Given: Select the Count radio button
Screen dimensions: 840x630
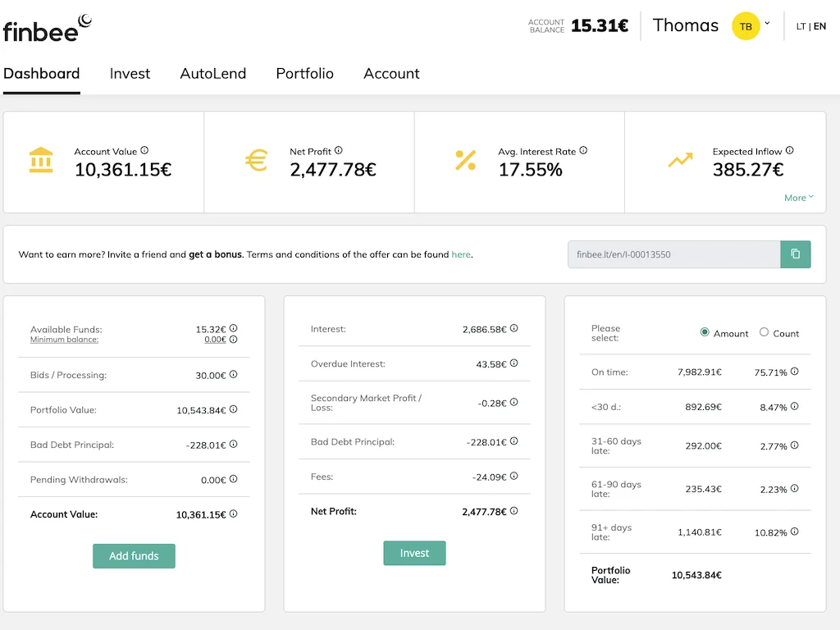Looking at the screenshot, I should [764, 332].
